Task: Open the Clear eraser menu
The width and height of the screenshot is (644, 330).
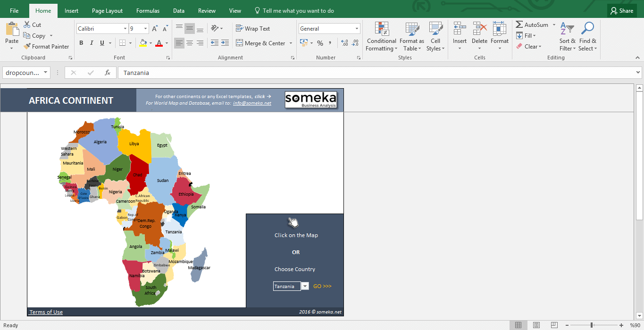Action: coord(528,47)
